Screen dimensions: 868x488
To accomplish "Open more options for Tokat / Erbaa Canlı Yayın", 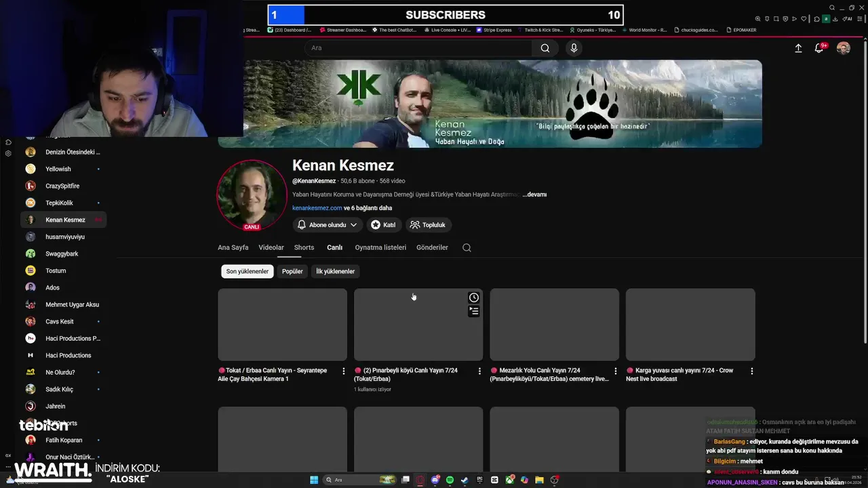I will [x=344, y=371].
